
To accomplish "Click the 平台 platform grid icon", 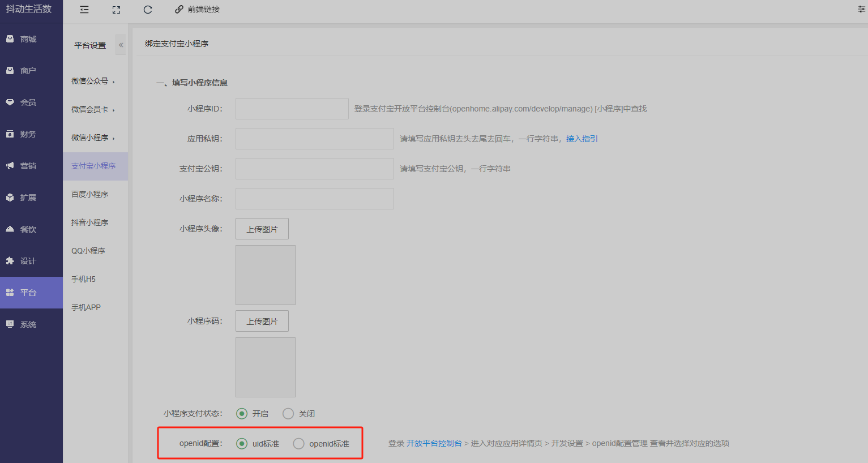I will pyautogui.click(x=10, y=293).
